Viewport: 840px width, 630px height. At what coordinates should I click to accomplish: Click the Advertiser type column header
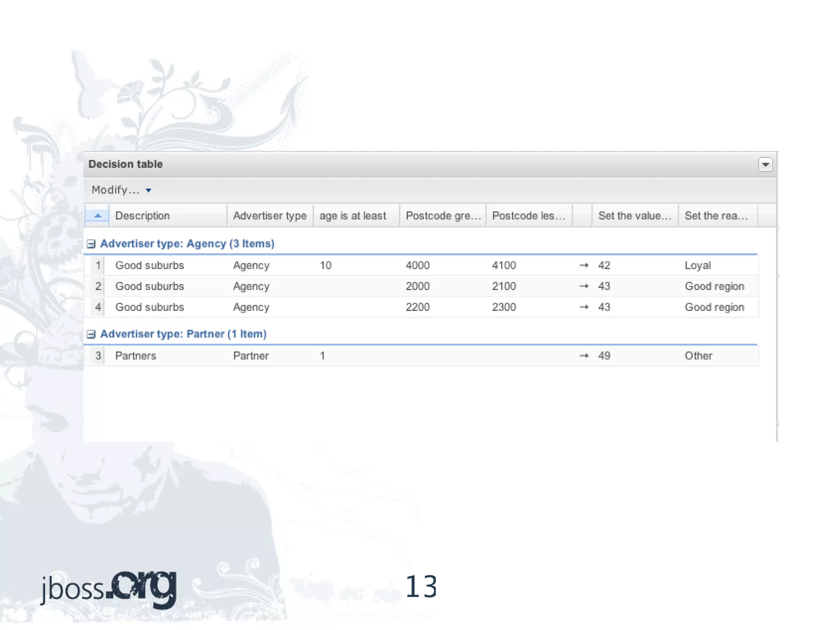pyautogui.click(x=269, y=216)
